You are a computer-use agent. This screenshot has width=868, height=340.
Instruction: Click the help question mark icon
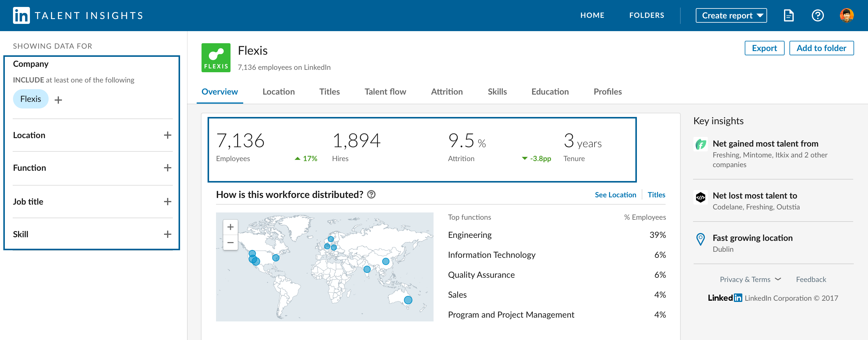818,15
